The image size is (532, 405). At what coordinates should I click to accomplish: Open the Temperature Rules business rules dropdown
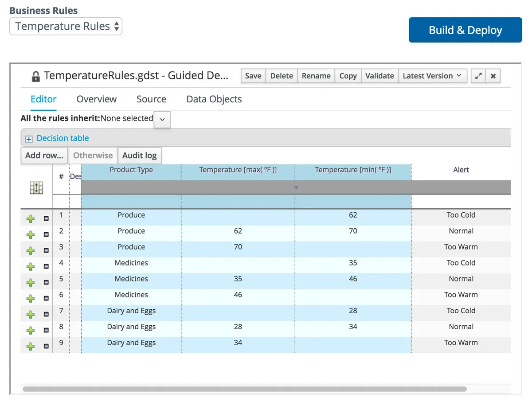click(x=66, y=26)
